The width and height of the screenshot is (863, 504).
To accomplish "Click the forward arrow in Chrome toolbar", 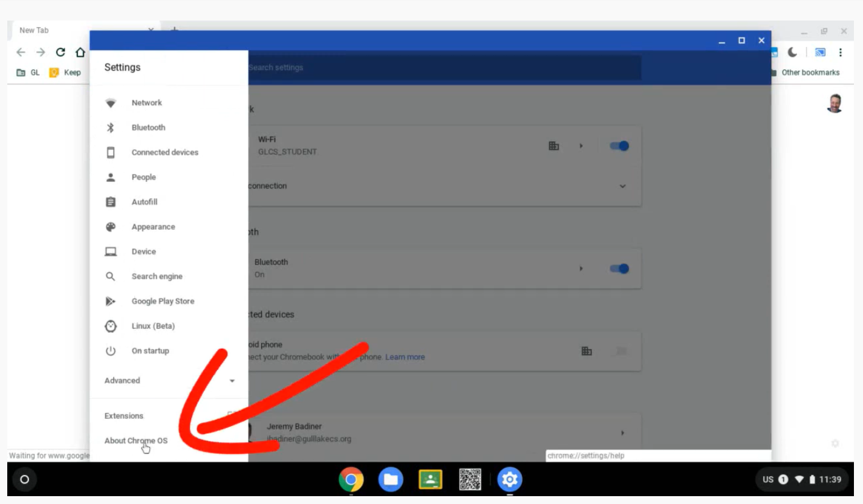I will point(41,52).
